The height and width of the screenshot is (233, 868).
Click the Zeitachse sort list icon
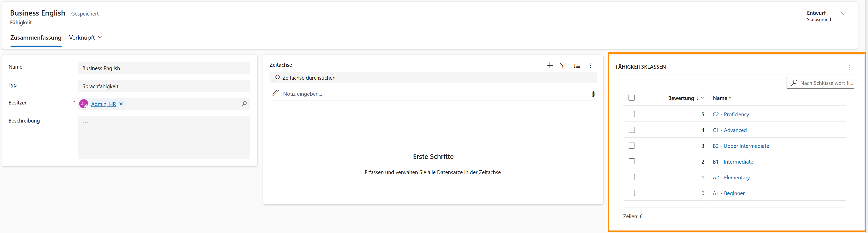576,65
